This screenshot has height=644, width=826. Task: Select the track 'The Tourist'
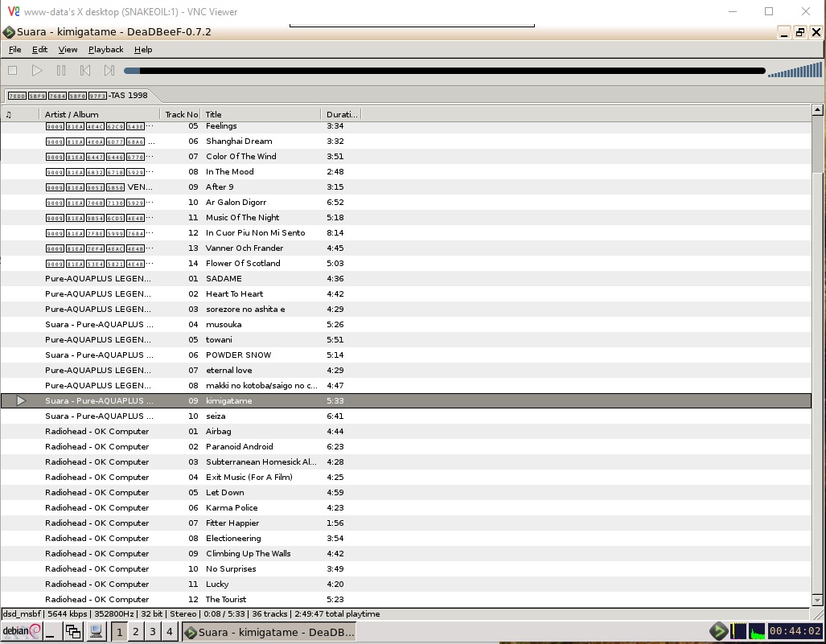pos(405,599)
